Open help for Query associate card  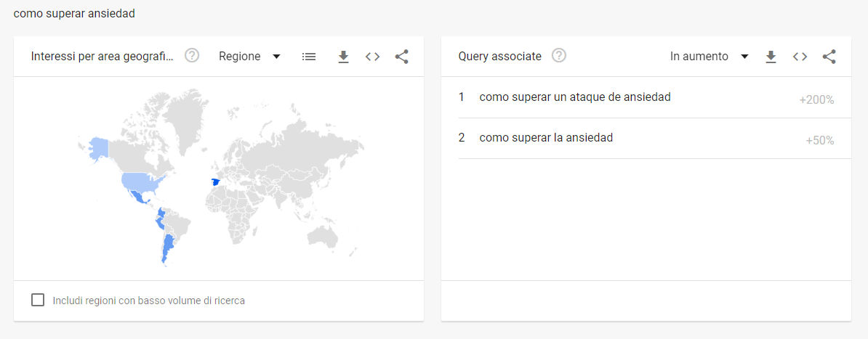[559, 56]
